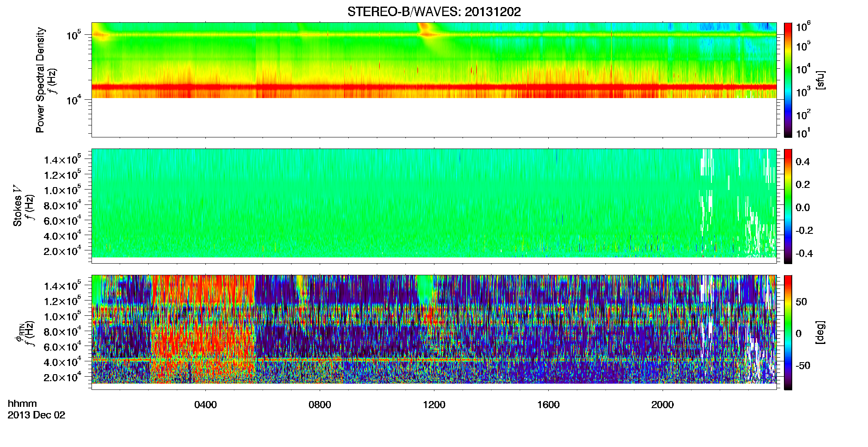Click the 2013 Dec 02 date label
This screenshot has width=868, height=447.
tap(36, 415)
